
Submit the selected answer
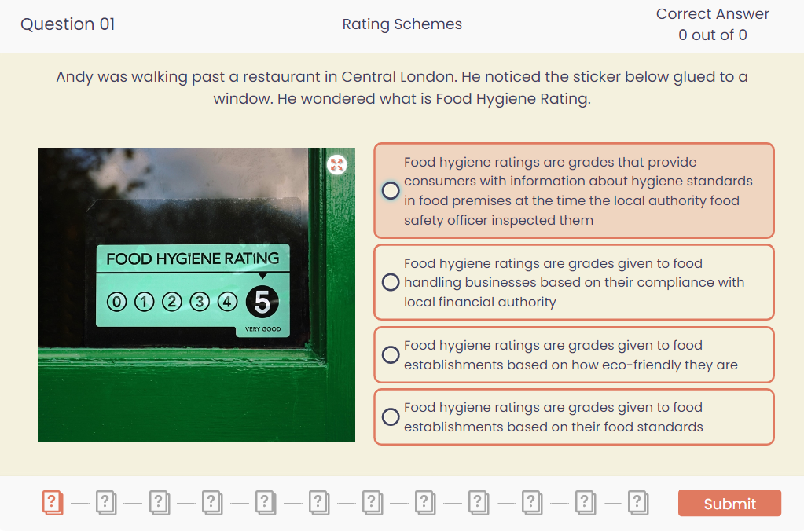pos(729,504)
